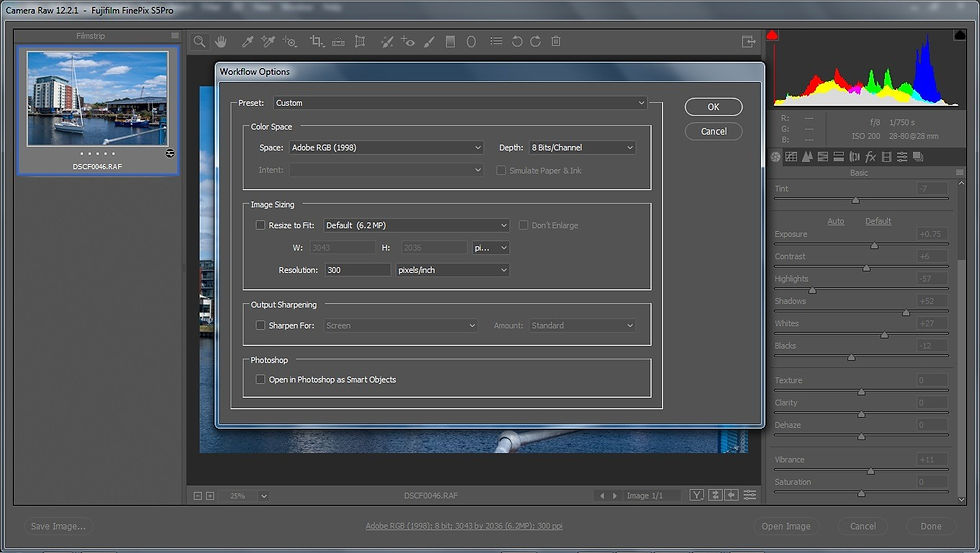Viewport: 980px width, 553px height.
Task: Select the Spot Removal tool
Action: pyautogui.click(x=387, y=41)
